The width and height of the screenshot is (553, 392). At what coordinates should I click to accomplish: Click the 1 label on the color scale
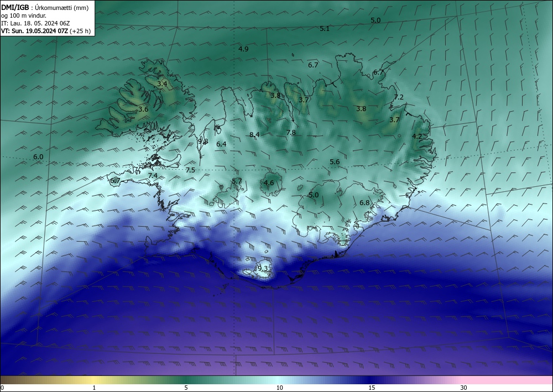[94, 388]
